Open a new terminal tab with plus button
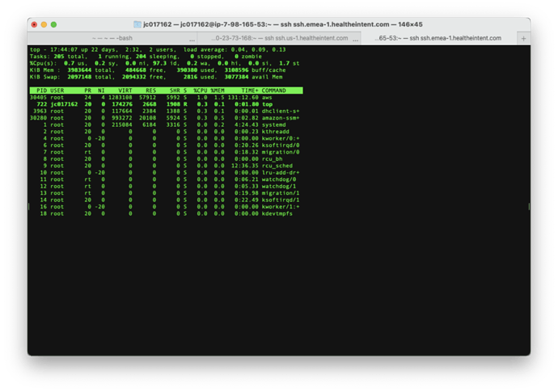 coord(523,39)
